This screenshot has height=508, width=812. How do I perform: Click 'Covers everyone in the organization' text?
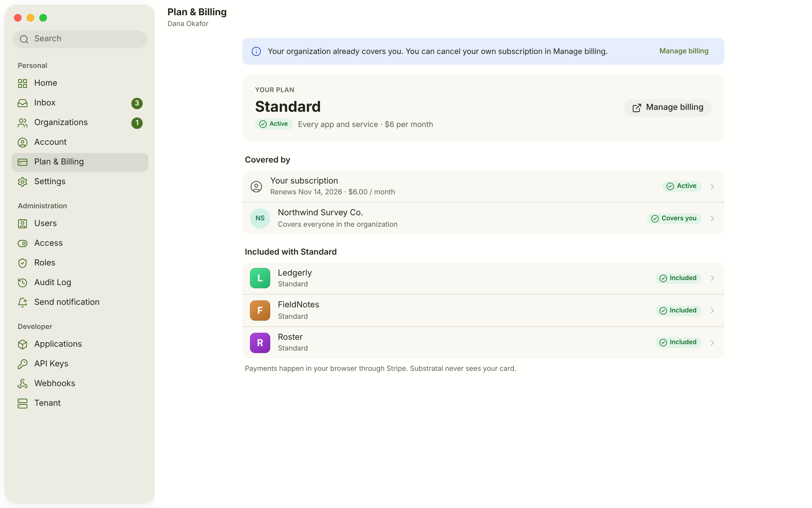click(337, 224)
